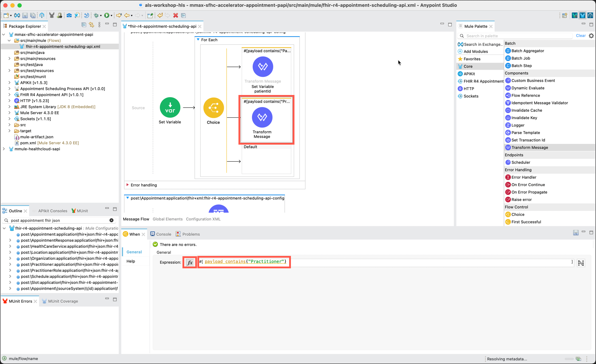The image size is (596, 364).
Task: Select Logger component in palette
Action: click(515, 125)
